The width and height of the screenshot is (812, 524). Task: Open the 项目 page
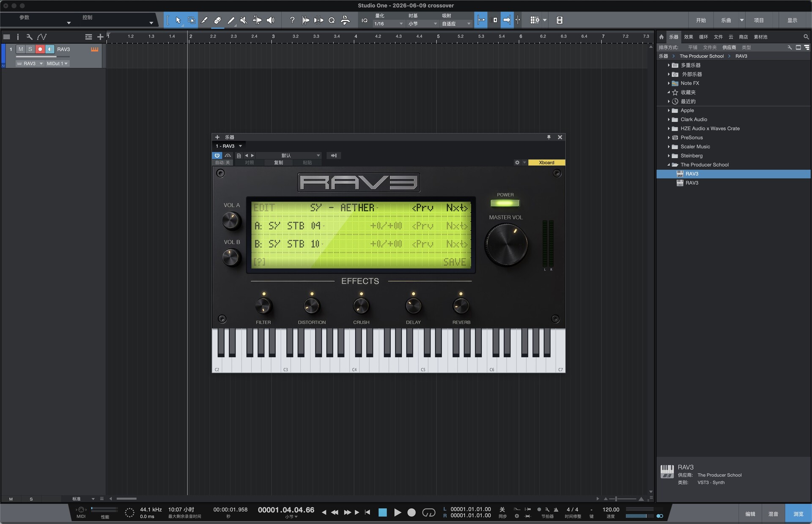(759, 20)
